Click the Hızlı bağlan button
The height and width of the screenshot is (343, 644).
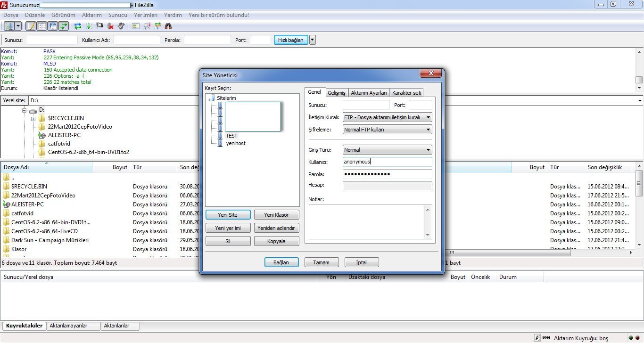[x=291, y=40]
